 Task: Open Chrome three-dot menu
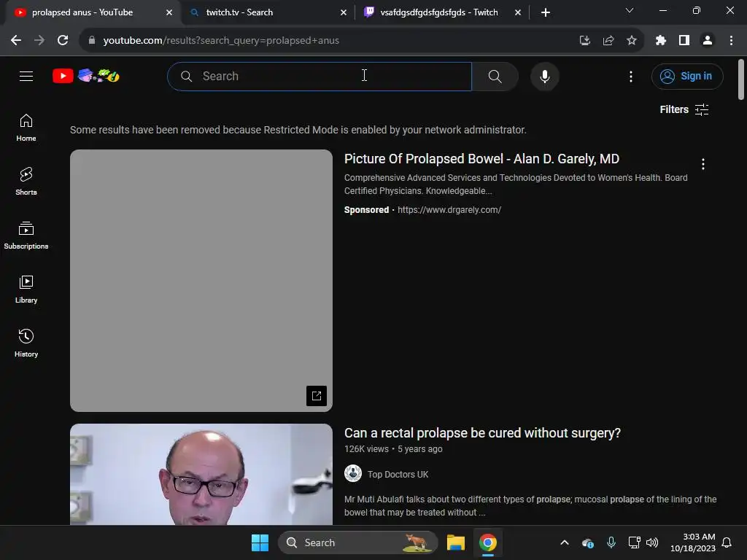tap(731, 41)
